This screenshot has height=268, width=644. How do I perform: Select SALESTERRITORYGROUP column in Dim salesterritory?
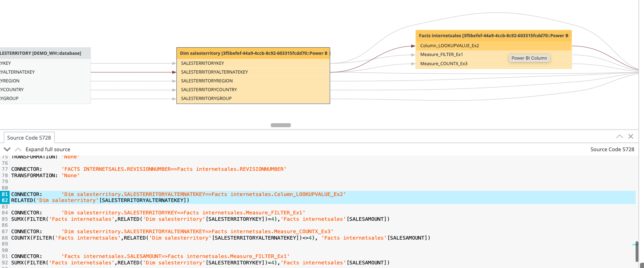[x=206, y=98]
